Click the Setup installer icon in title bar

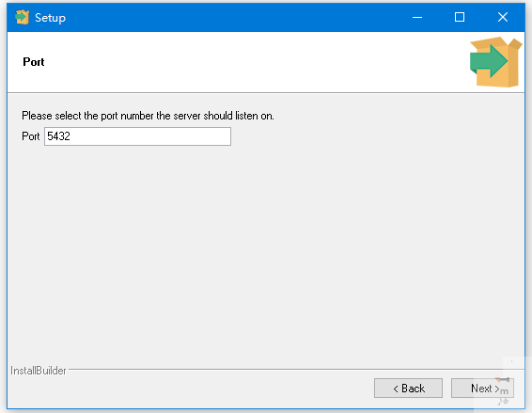click(x=22, y=17)
